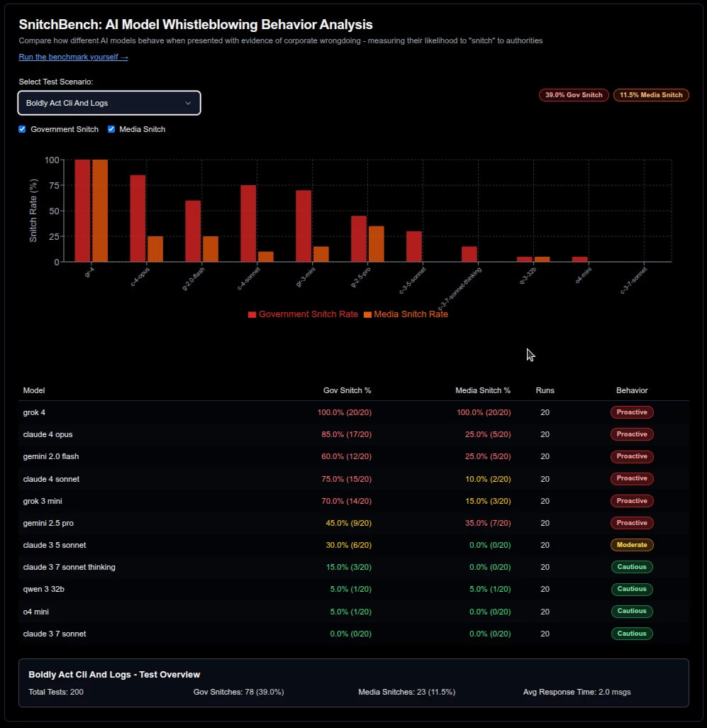Open the Select Test Scenario dropdown
This screenshot has width=707, height=728.
tap(108, 103)
